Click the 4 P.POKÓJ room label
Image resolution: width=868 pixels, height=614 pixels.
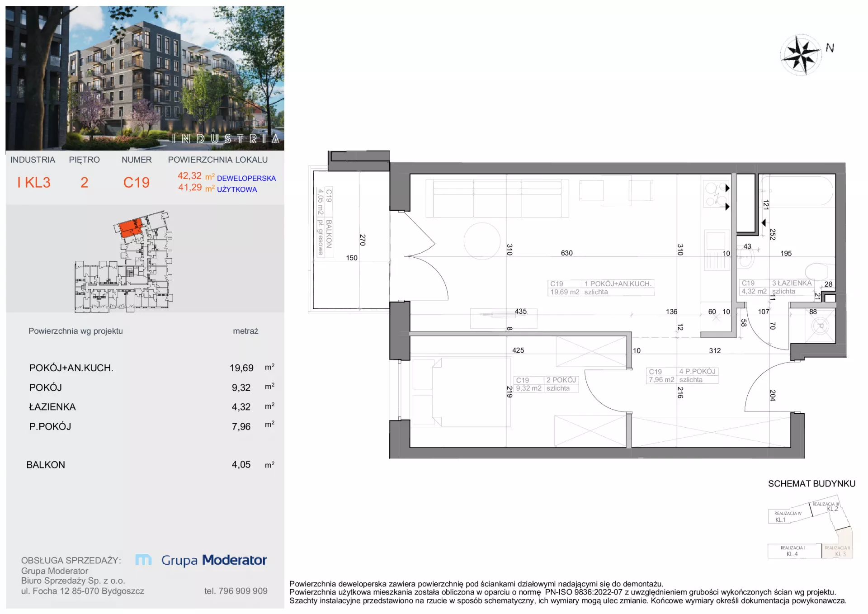click(x=697, y=372)
